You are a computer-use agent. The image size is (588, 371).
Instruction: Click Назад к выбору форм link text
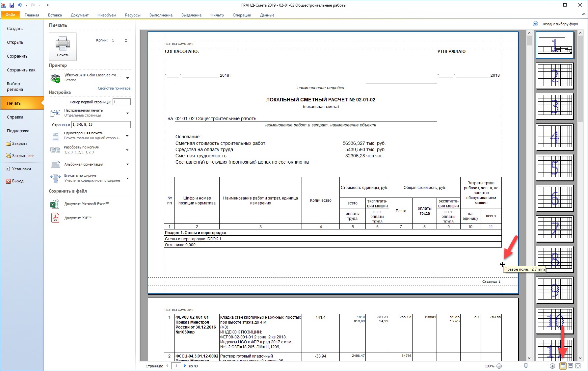click(x=560, y=24)
